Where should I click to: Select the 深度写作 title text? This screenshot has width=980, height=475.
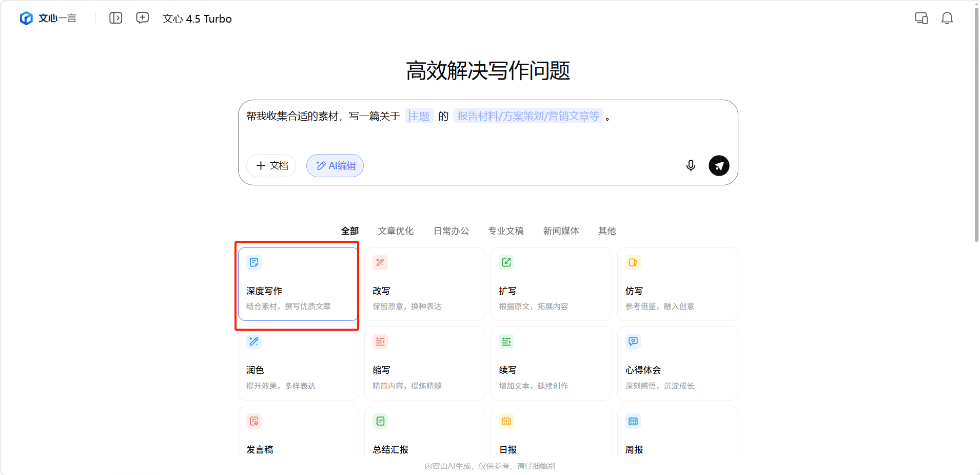264,291
